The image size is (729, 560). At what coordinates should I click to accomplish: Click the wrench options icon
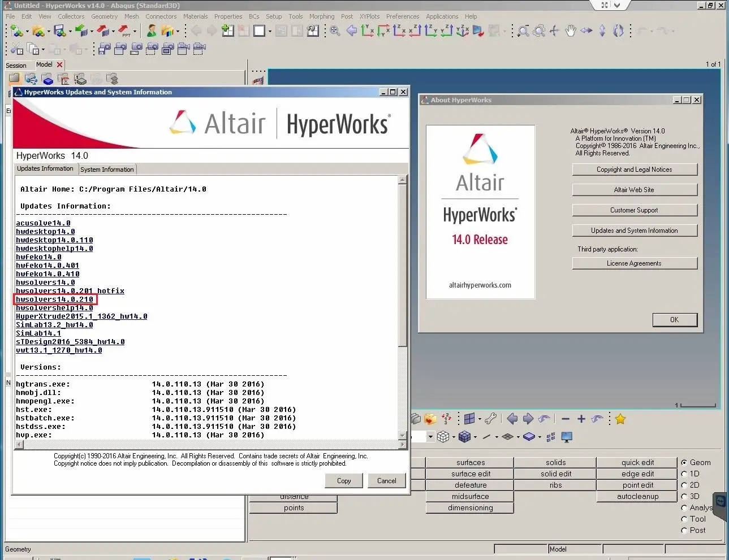[490, 419]
